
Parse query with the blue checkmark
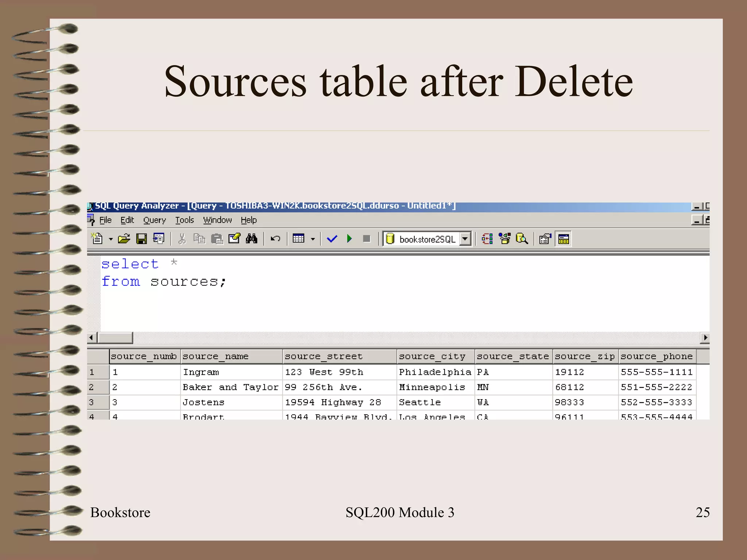click(x=332, y=239)
